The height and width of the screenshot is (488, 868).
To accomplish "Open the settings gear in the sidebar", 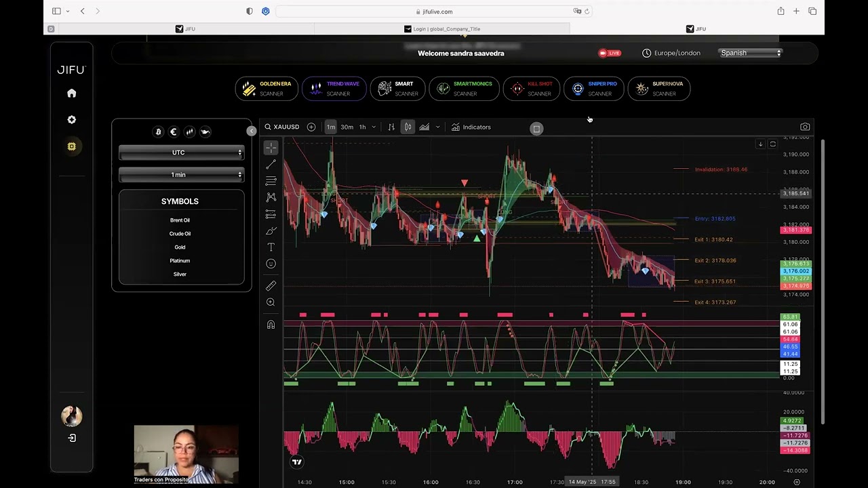I will pos(71,120).
